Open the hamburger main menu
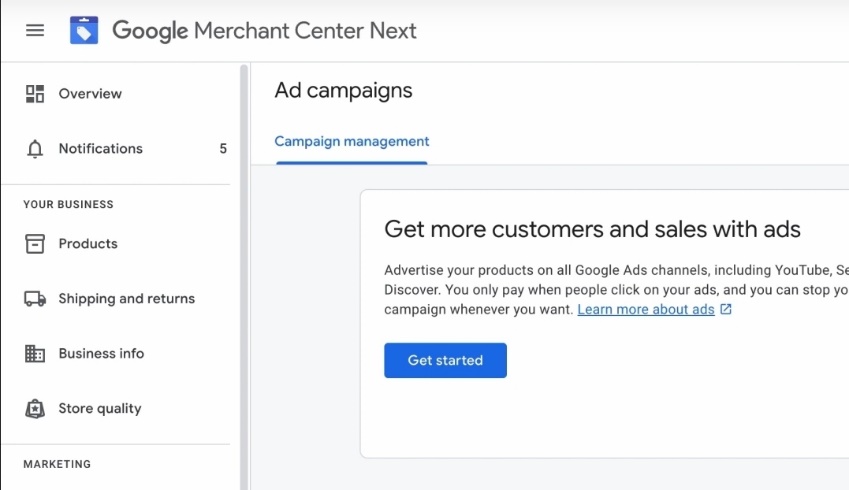The height and width of the screenshot is (490, 849). 35,30
